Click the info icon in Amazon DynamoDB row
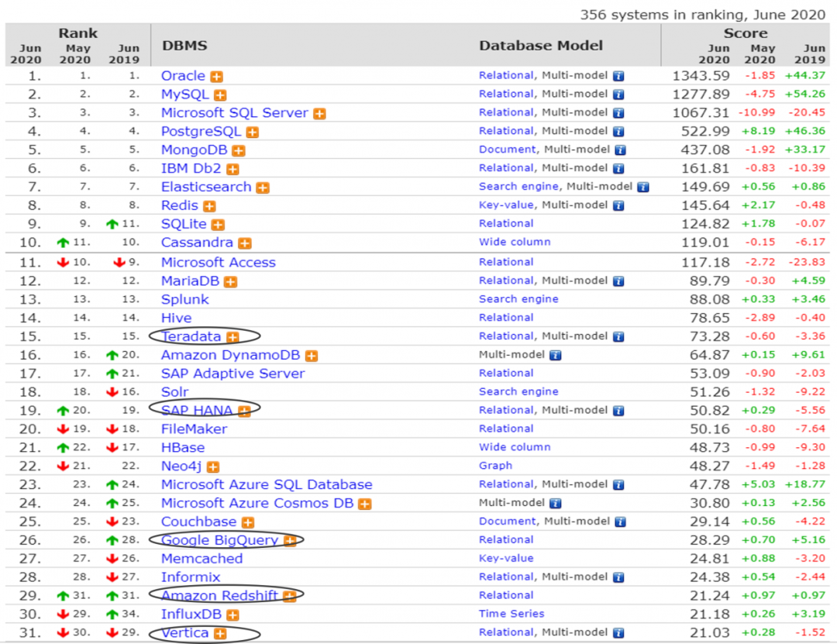Image resolution: width=837 pixels, height=644 pixels. (556, 355)
